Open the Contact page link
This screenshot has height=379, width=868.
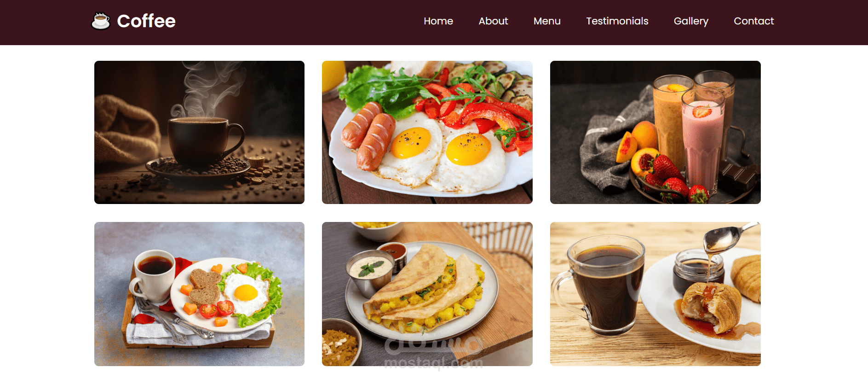753,21
